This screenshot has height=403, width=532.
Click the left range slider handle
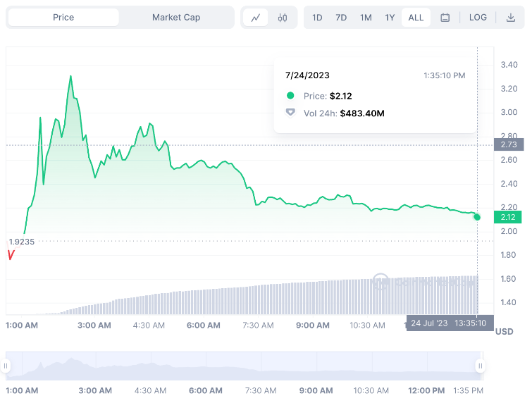[x=6, y=366]
